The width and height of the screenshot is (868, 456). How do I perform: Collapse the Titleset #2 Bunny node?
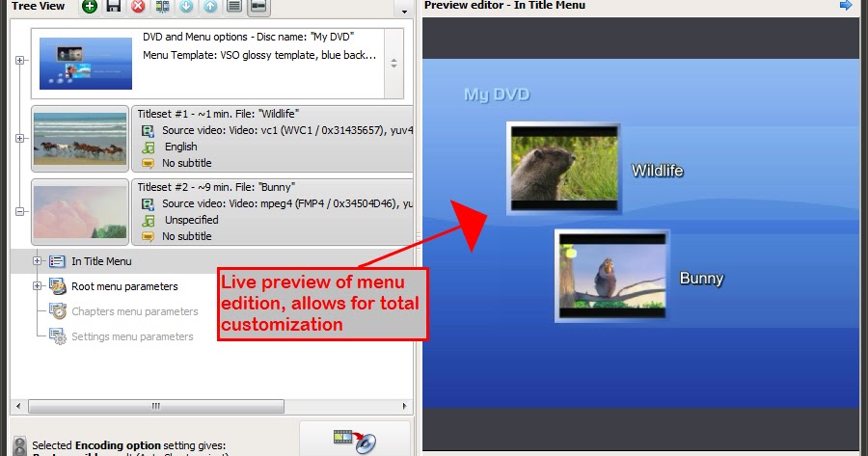(x=20, y=211)
